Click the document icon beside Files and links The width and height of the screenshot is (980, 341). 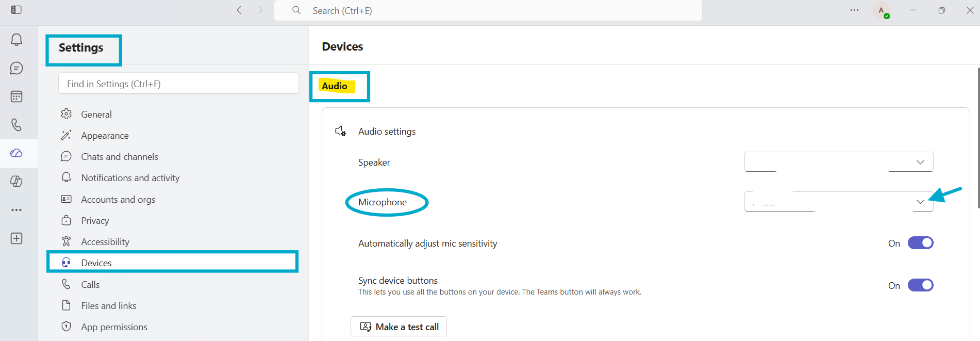pyautogui.click(x=67, y=305)
